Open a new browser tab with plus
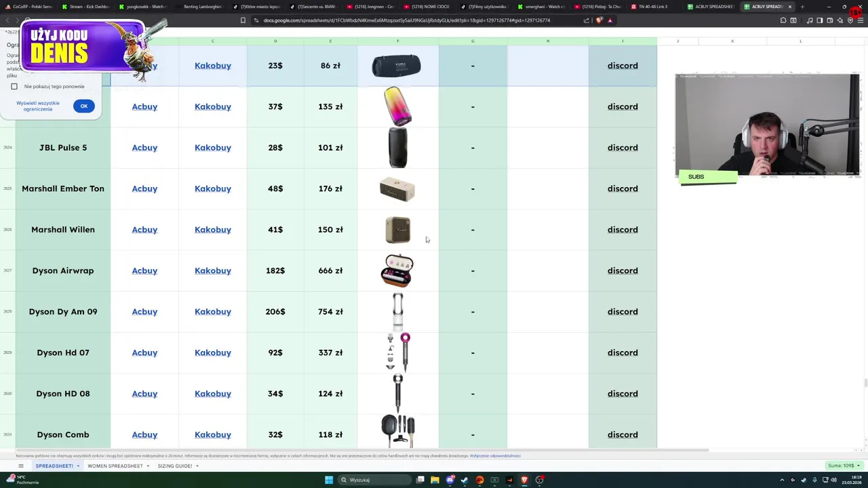 coord(802,7)
